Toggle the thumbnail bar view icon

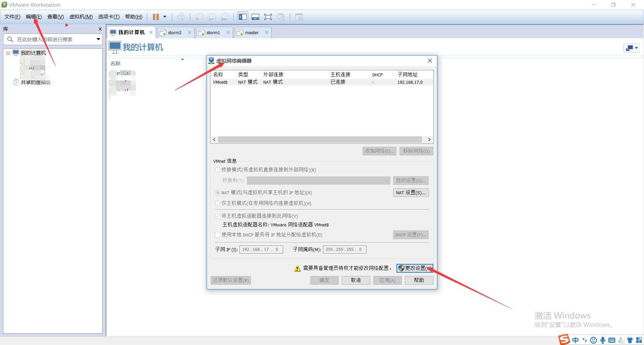(255, 17)
